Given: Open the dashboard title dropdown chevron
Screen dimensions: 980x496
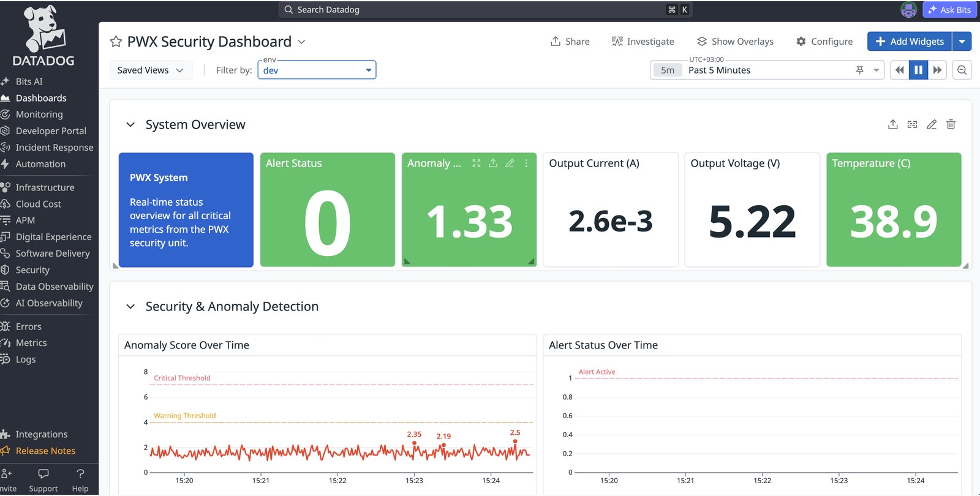Looking at the screenshot, I should tap(301, 42).
